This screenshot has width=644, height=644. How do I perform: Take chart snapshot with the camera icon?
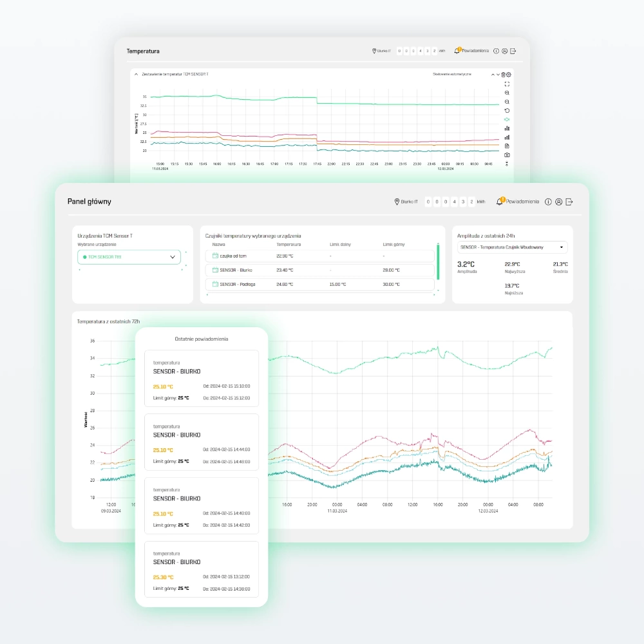pos(507,155)
